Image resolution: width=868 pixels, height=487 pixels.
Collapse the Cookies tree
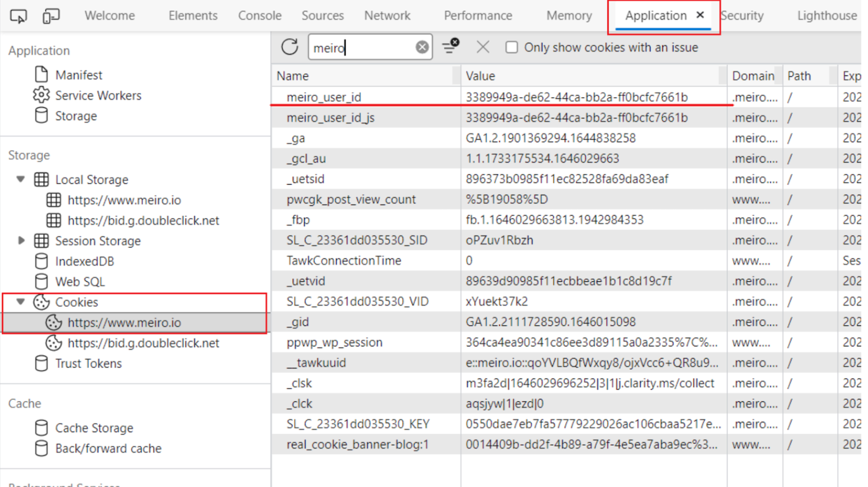tap(21, 301)
